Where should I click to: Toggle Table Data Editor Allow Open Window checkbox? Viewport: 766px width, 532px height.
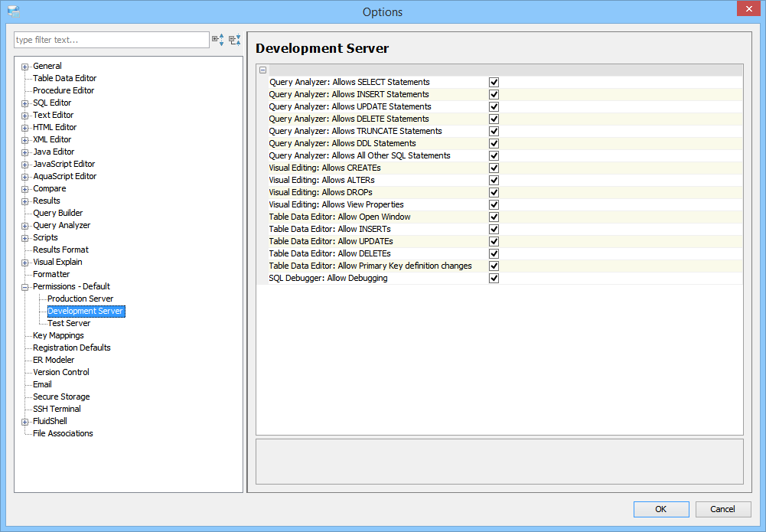[494, 217]
